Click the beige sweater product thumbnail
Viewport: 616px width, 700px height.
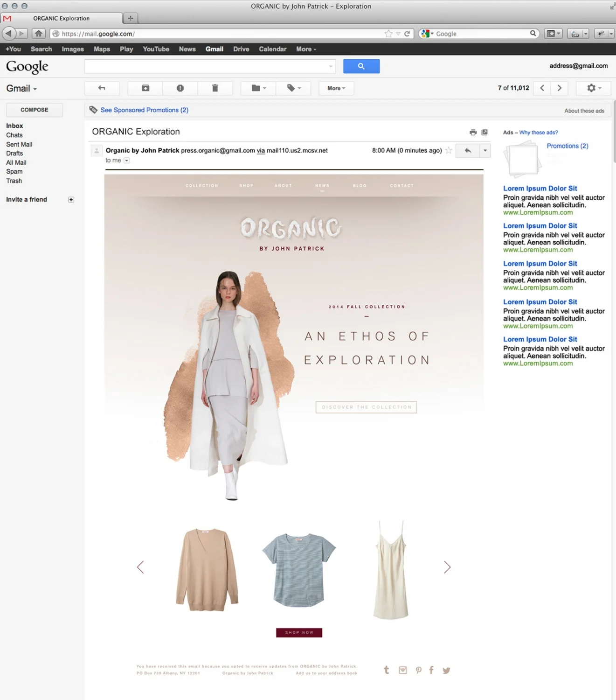(x=207, y=569)
